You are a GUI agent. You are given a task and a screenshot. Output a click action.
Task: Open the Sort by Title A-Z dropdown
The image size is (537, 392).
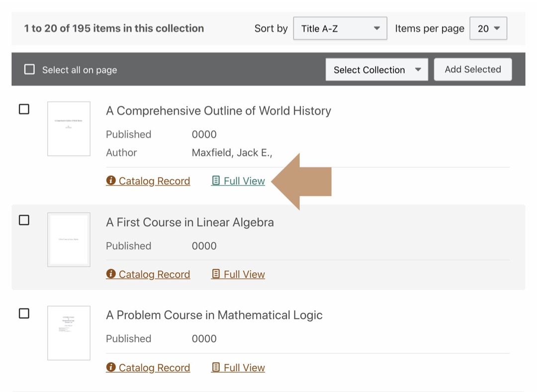tap(340, 28)
